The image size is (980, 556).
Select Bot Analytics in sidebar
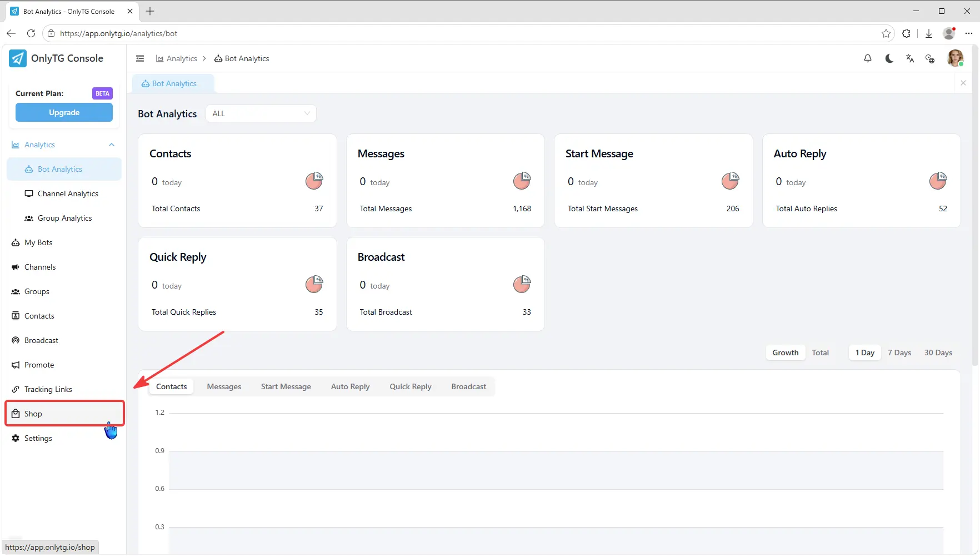click(64, 169)
